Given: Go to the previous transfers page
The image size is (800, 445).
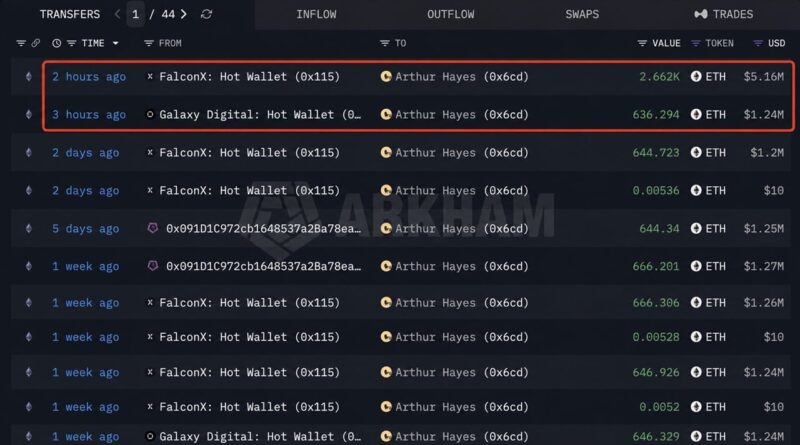Looking at the screenshot, I should (x=117, y=14).
